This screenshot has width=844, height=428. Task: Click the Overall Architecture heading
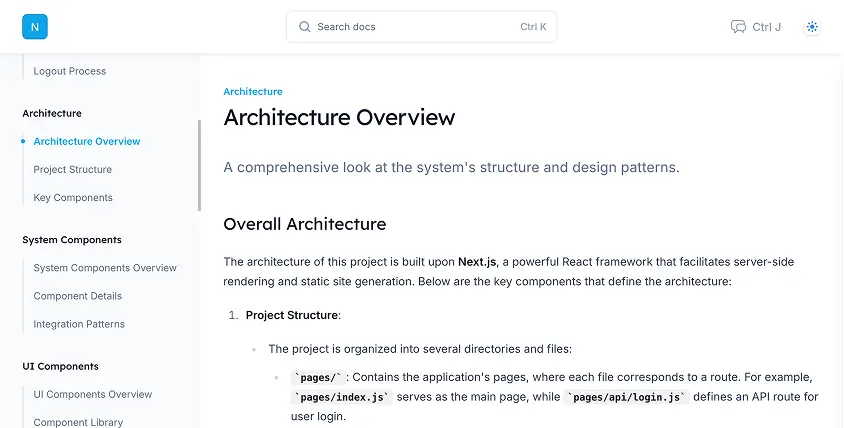click(305, 224)
